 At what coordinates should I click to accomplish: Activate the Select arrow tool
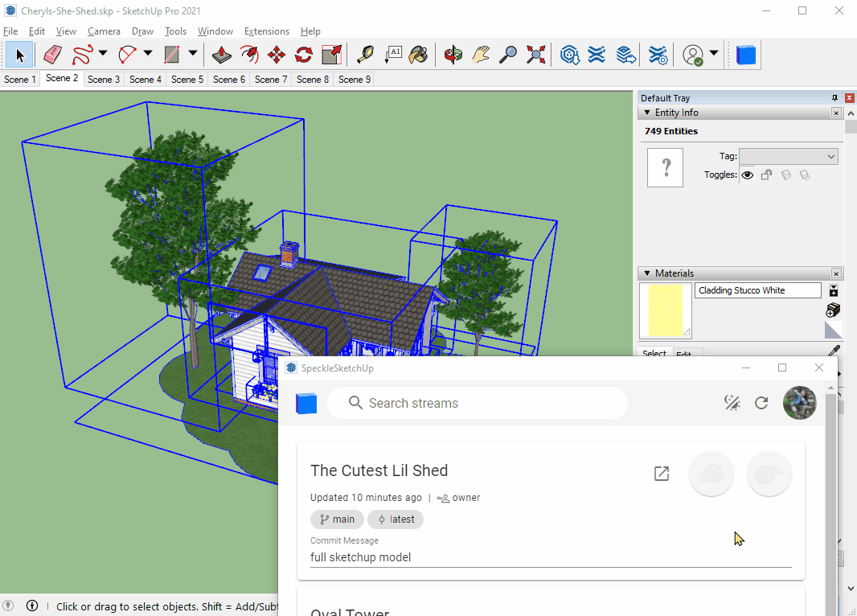click(x=19, y=55)
